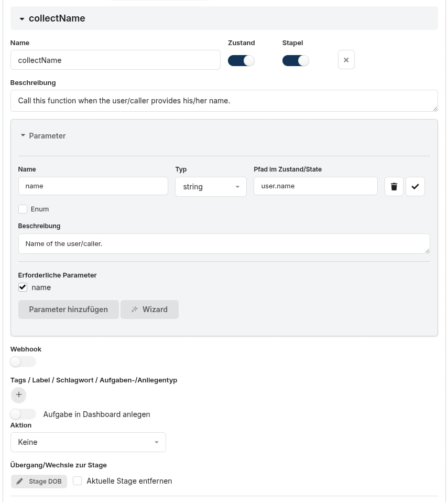Open the parameter Wizard button
Screen dimensions: 448x502
149,309
